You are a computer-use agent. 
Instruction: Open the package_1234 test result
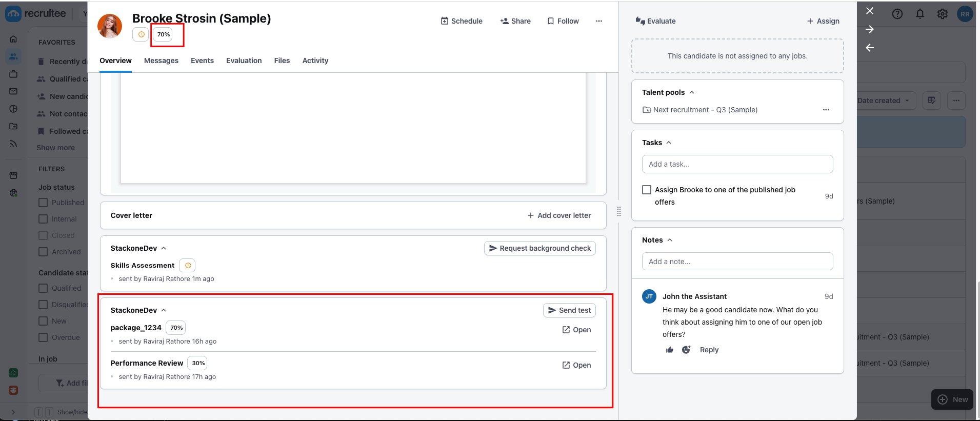[x=576, y=330]
